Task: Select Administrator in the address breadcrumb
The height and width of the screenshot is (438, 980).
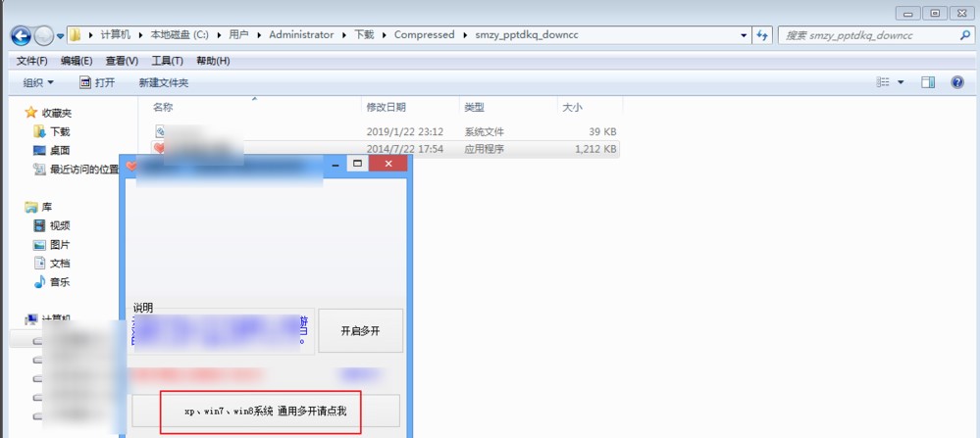Action: [x=301, y=35]
